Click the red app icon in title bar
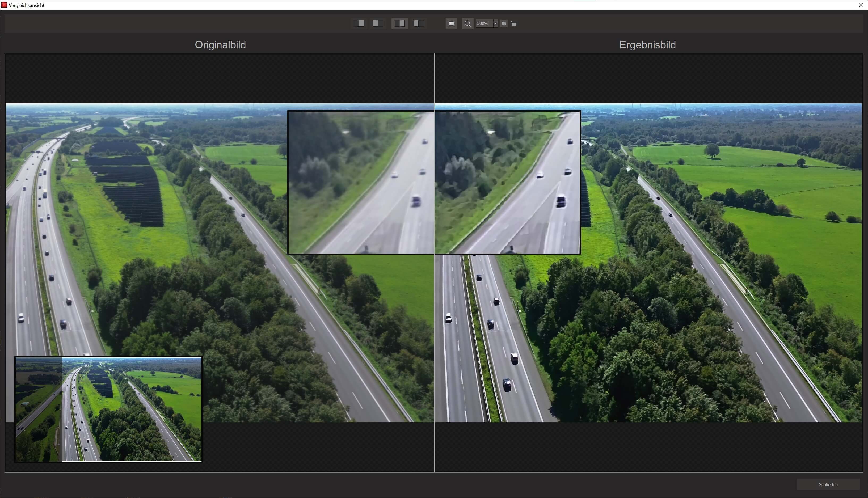Screen dimensions: 868x498 [4, 5]
